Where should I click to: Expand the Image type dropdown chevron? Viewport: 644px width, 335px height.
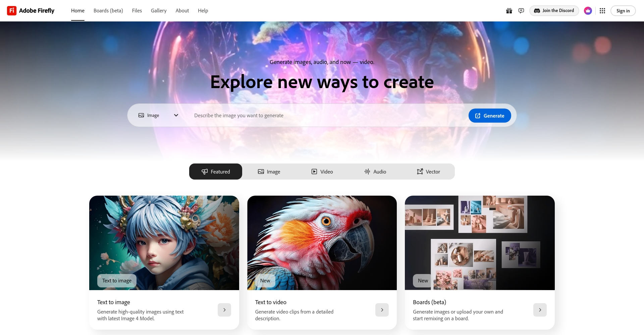[176, 115]
